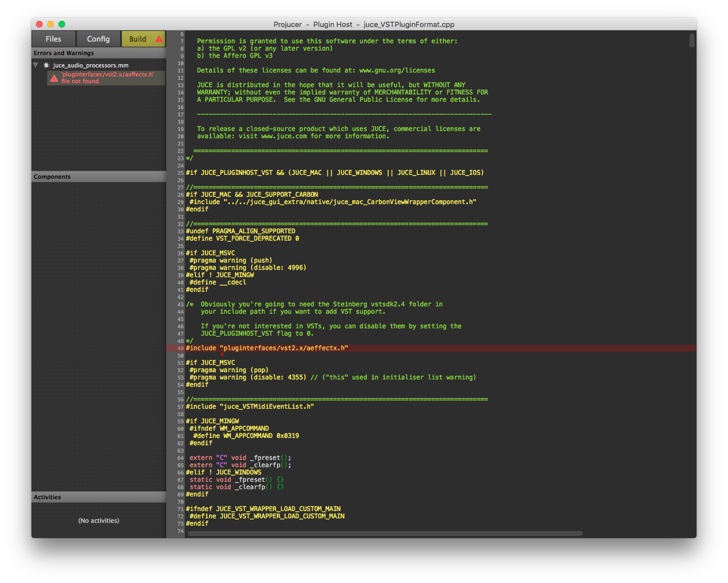Click the 'extern "C" void _clearfp();' line
Screen dimensions: 728x583
[240, 465]
